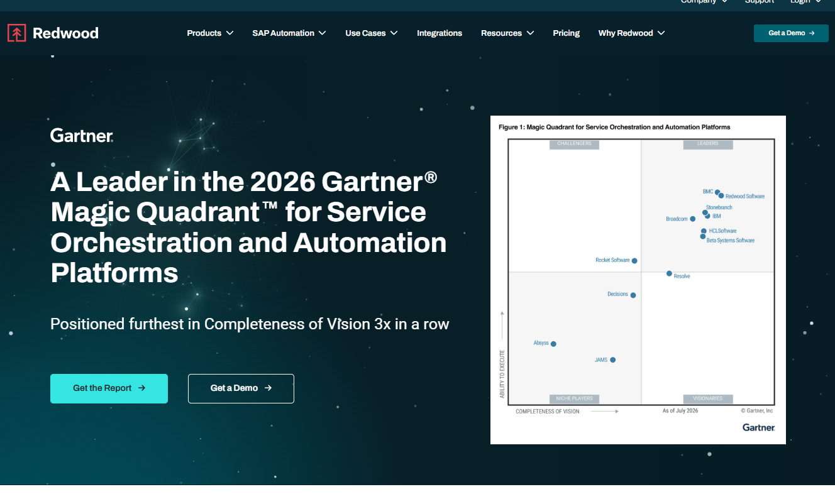Click the "HCLSoftware" label in the chart
The image size is (835, 504).
tap(722, 231)
